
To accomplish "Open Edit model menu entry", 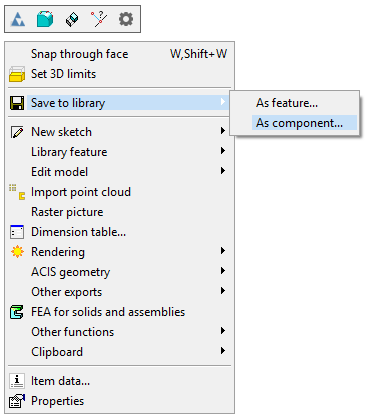I will pyautogui.click(x=119, y=172).
